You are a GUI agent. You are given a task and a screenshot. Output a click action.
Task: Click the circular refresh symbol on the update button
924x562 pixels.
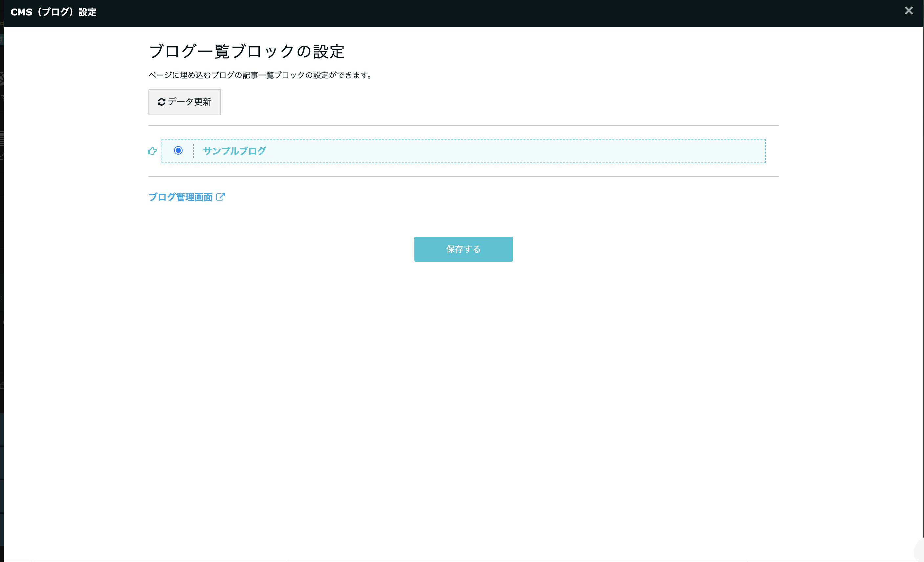(161, 102)
